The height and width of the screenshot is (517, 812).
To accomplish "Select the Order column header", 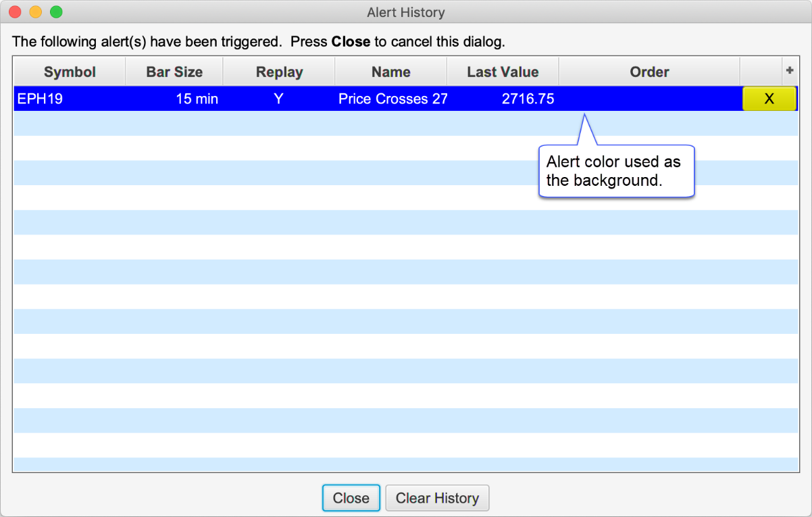I will coord(649,72).
